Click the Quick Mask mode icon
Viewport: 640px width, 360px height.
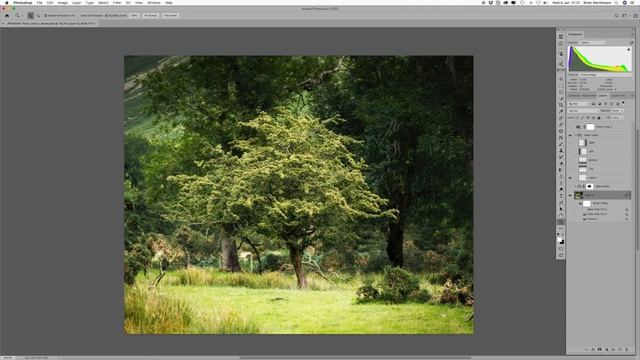561,249
